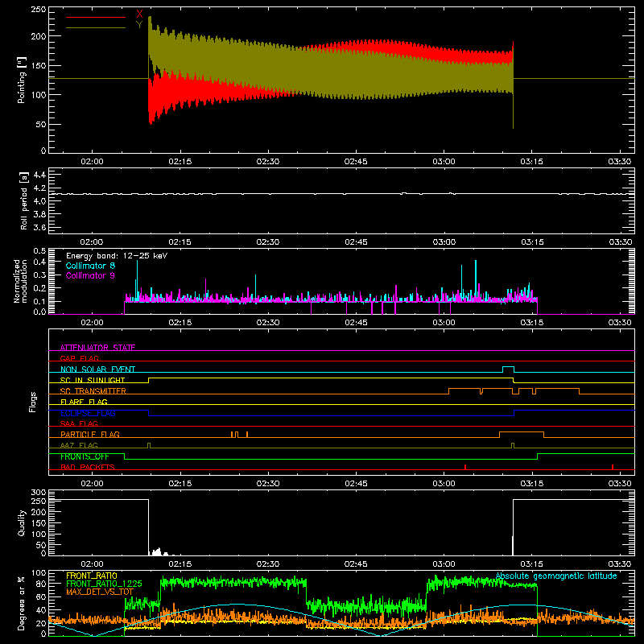Click the 03:00 time label under Roll period plot
The image size is (644, 644).
(x=444, y=242)
